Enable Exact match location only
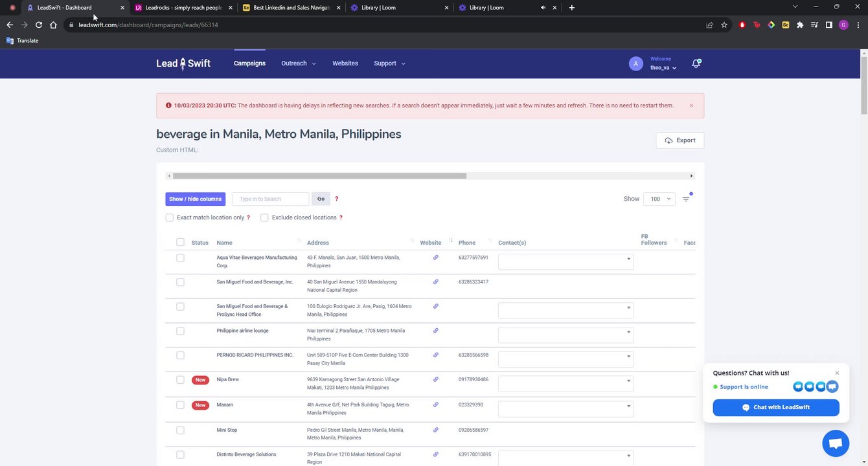 click(x=170, y=217)
